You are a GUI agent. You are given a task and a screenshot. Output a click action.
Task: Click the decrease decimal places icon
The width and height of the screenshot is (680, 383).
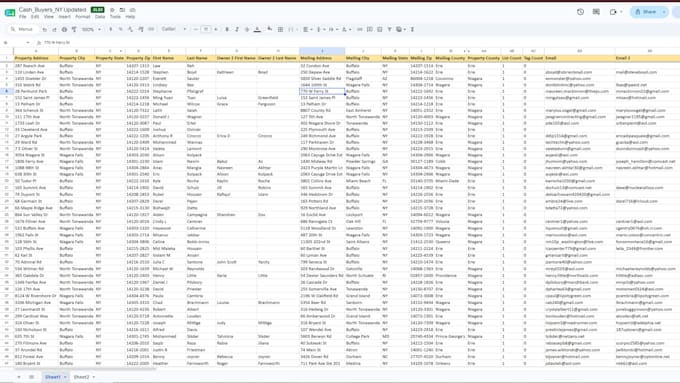click(x=131, y=29)
